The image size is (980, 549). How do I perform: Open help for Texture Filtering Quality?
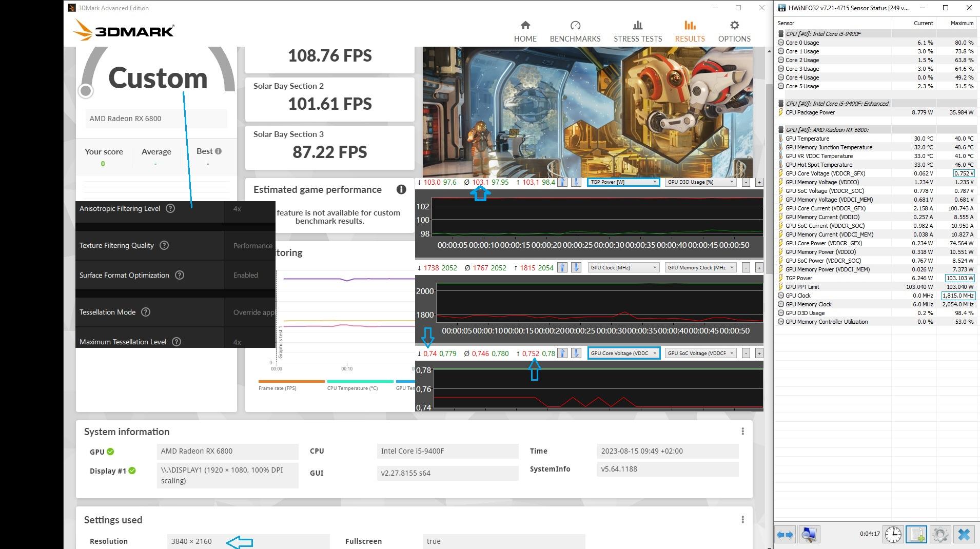point(164,245)
